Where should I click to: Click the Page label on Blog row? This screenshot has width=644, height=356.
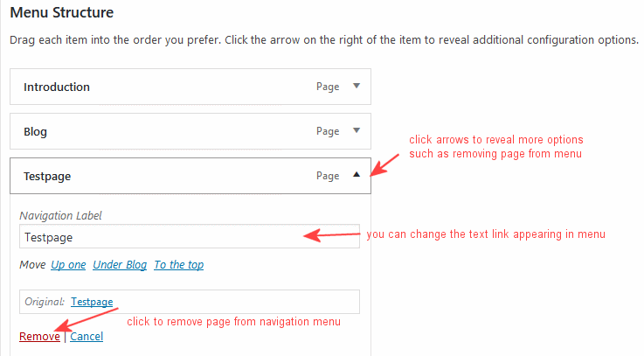point(328,131)
